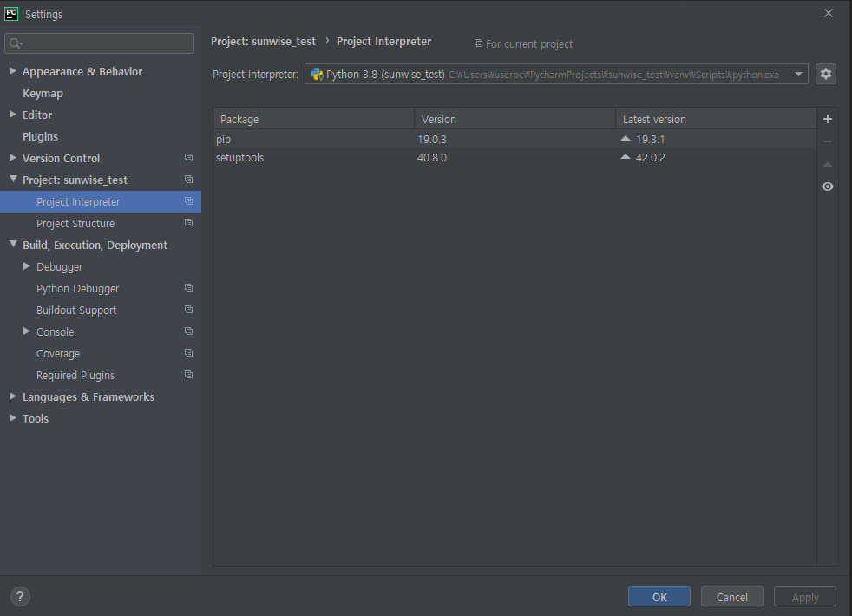Screen dimensions: 852x616
Task: Sort by Package column header
Action: (313, 119)
